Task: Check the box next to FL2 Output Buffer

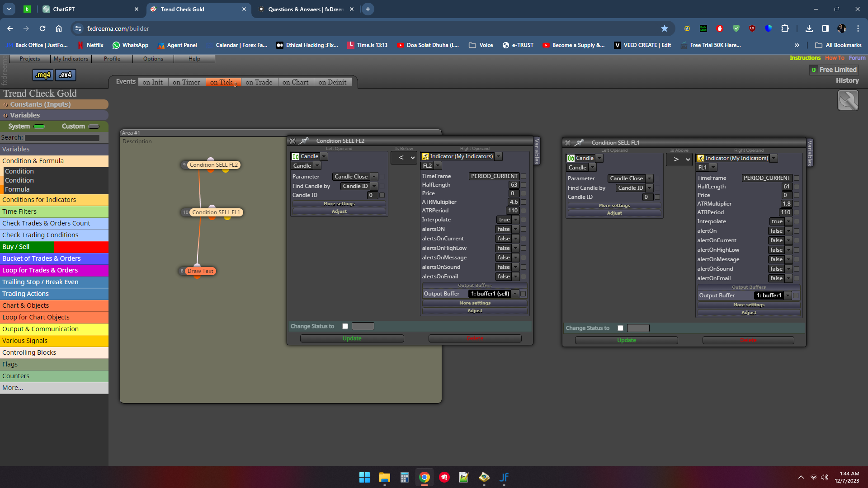Action: pyautogui.click(x=524, y=294)
